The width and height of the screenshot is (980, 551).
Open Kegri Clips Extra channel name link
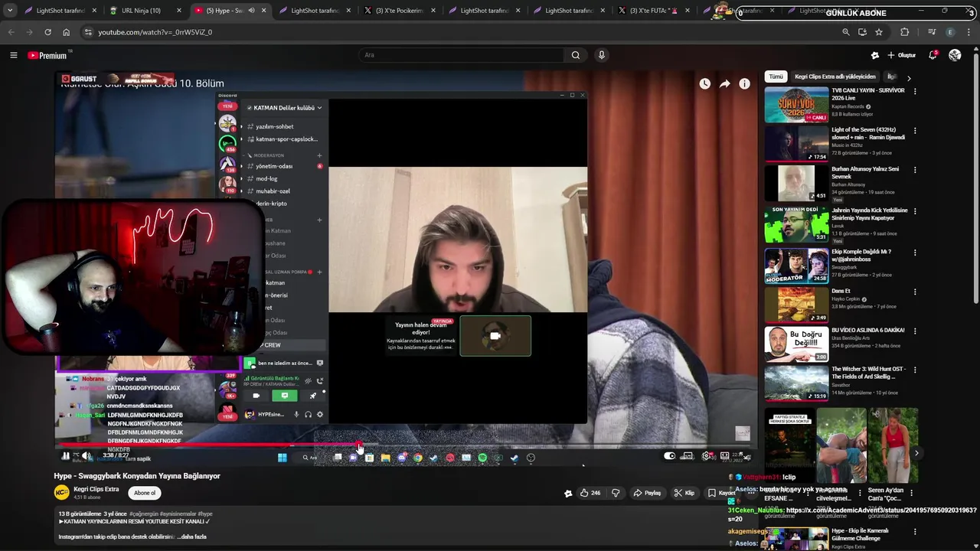tap(96, 489)
